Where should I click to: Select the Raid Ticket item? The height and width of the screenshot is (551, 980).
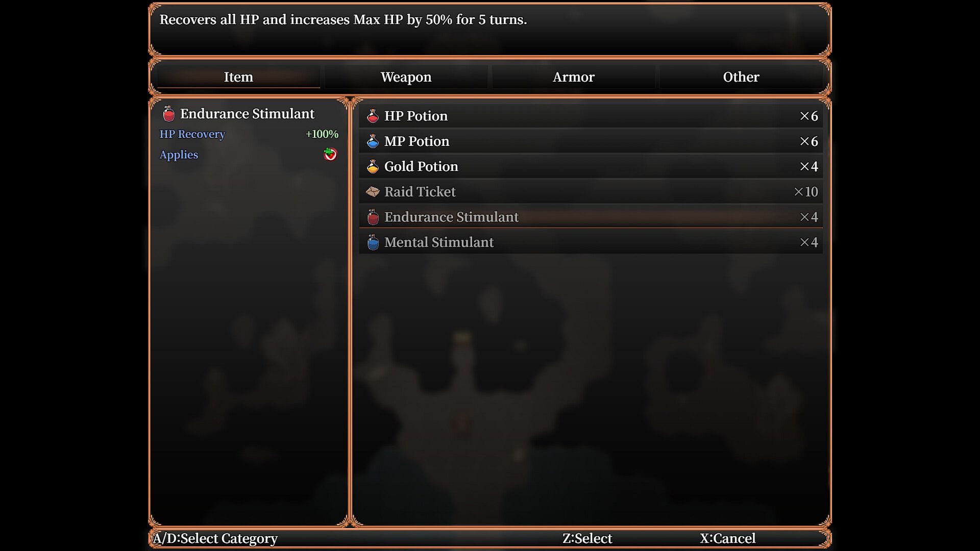(591, 192)
